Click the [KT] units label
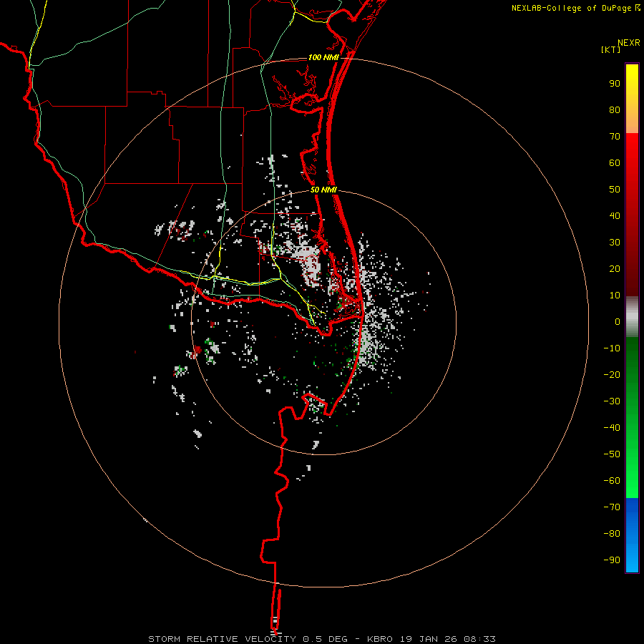Screen dimensions: 644x644 click(610, 49)
